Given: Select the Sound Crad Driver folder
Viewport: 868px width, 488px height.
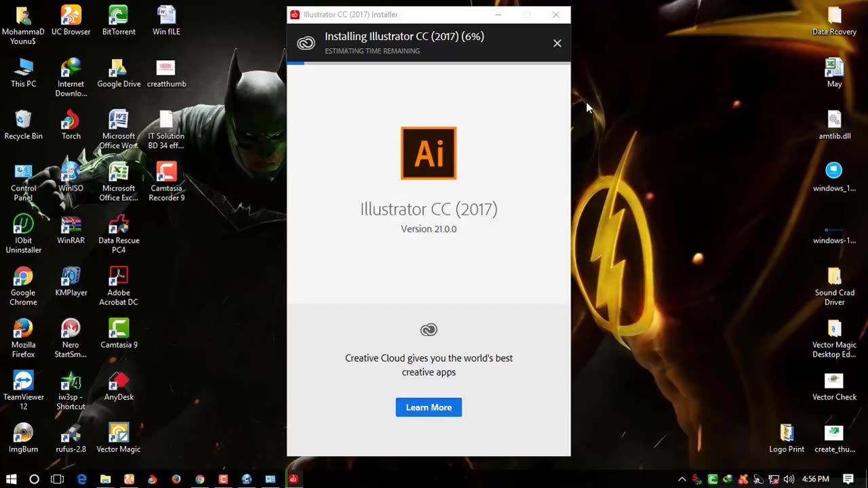Looking at the screenshot, I should (x=834, y=286).
